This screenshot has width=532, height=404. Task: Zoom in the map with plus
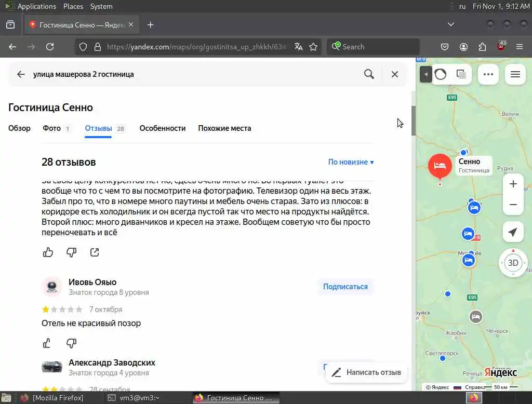click(x=513, y=184)
